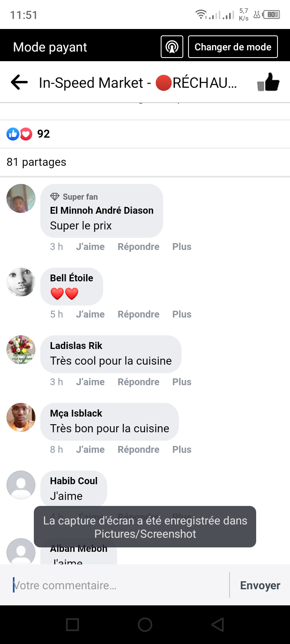The image size is (290, 644).
Task: Open Plus options for Ladislas Rik's comment
Action: point(182,382)
